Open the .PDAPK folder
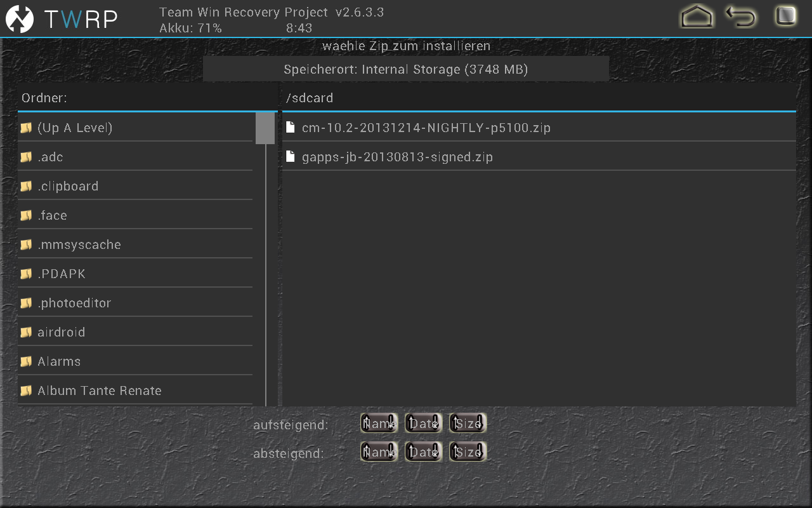 [x=62, y=274]
